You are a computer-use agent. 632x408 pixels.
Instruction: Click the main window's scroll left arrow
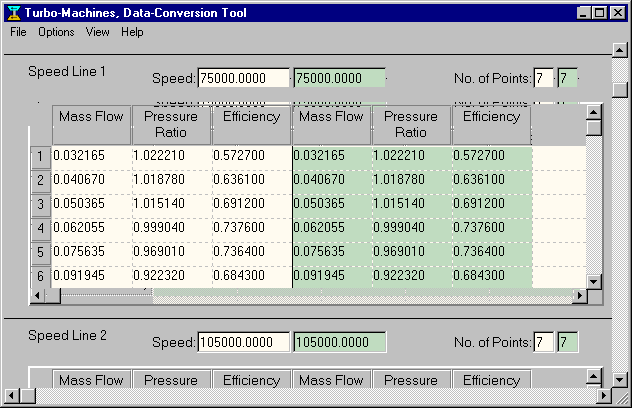click(12, 396)
